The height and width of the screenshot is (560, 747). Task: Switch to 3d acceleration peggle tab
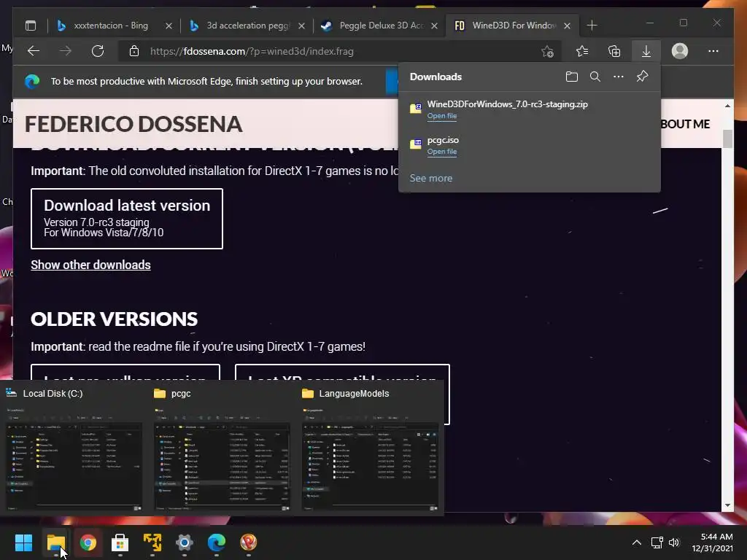(x=247, y=26)
